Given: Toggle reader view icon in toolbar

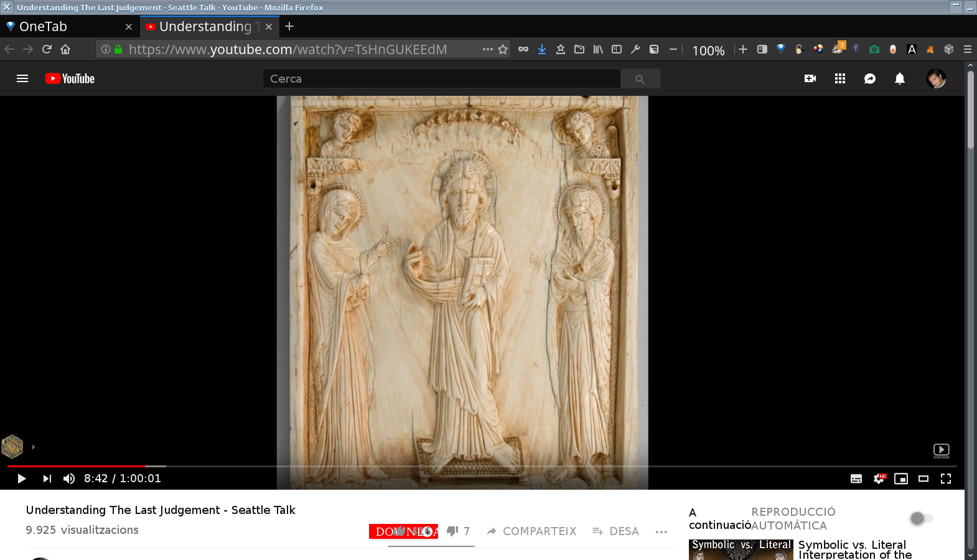Looking at the screenshot, I should click(762, 49).
